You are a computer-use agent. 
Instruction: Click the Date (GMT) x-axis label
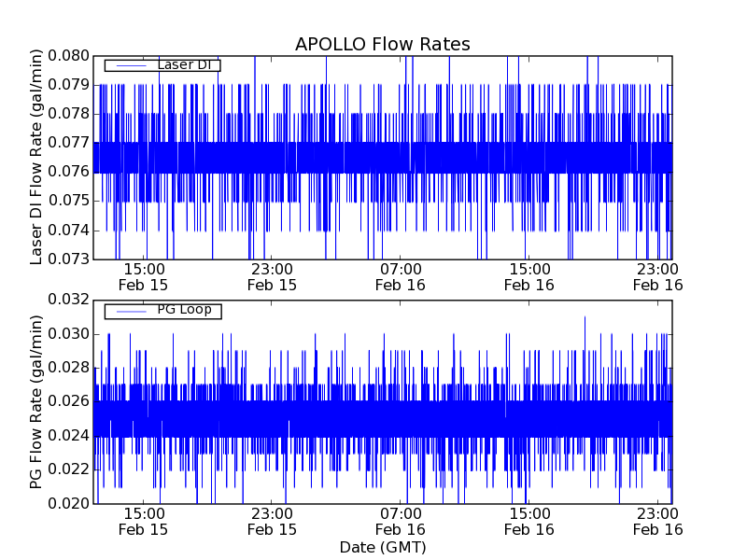pyautogui.click(x=382, y=547)
